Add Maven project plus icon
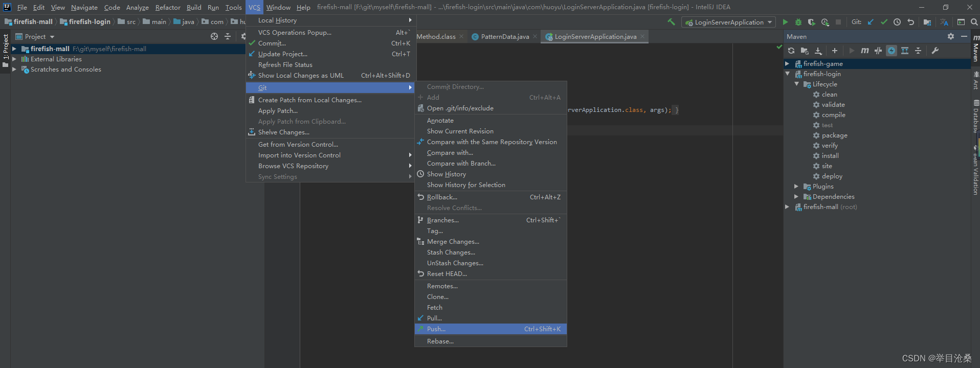This screenshot has width=980, height=368. [835, 51]
